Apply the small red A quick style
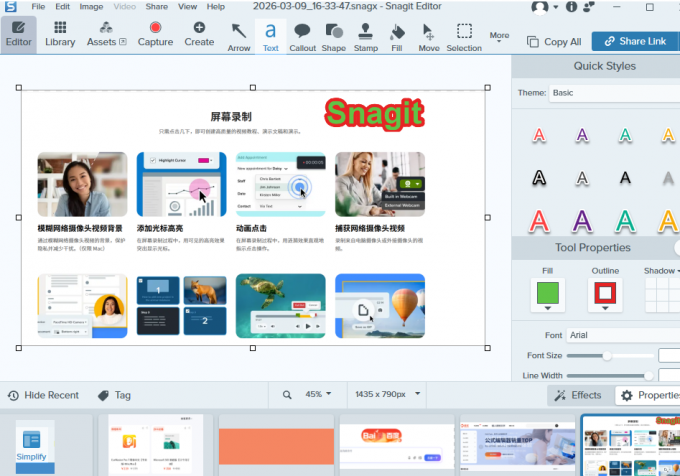The image size is (680, 476). coord(539,135)
